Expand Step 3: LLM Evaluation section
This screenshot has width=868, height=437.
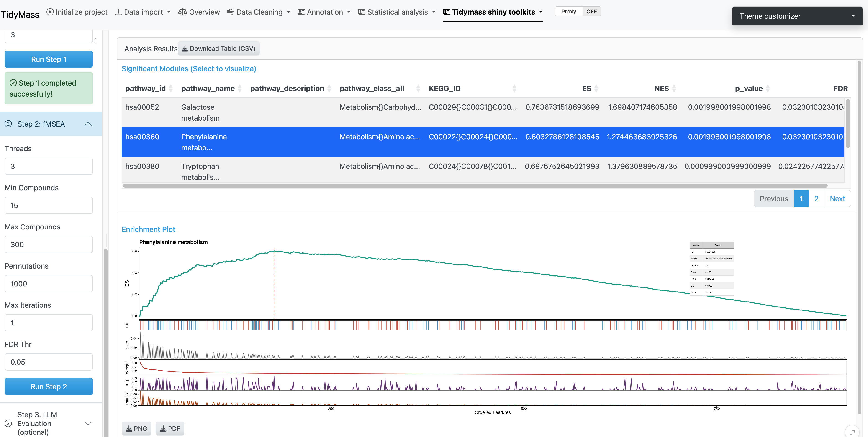88,423
